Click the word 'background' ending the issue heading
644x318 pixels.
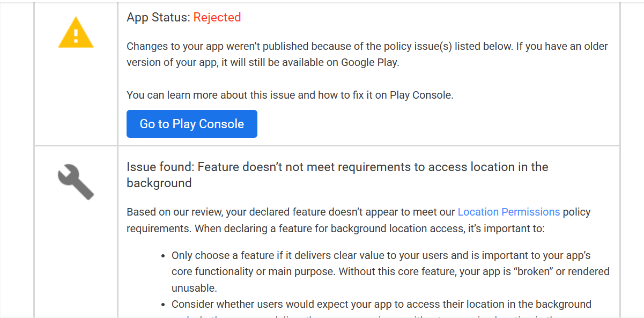click(159, 183)
